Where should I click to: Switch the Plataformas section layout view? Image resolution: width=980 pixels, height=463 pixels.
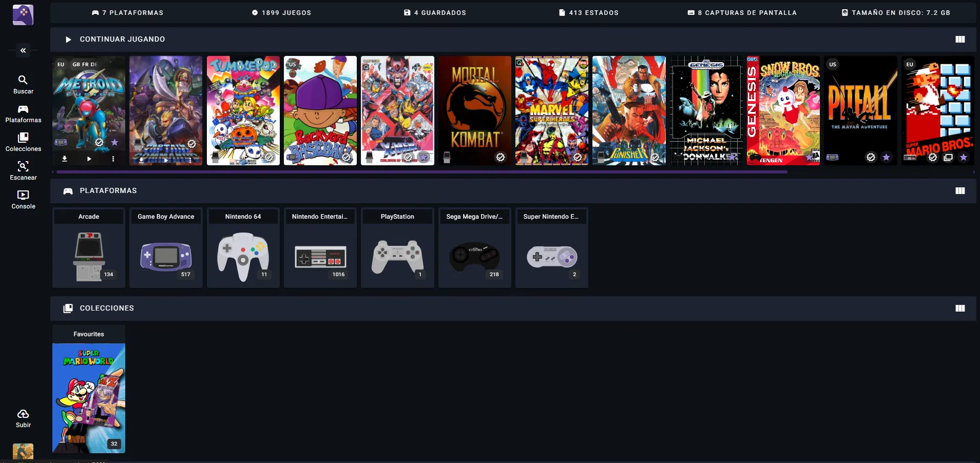click(x=960, y=191)
